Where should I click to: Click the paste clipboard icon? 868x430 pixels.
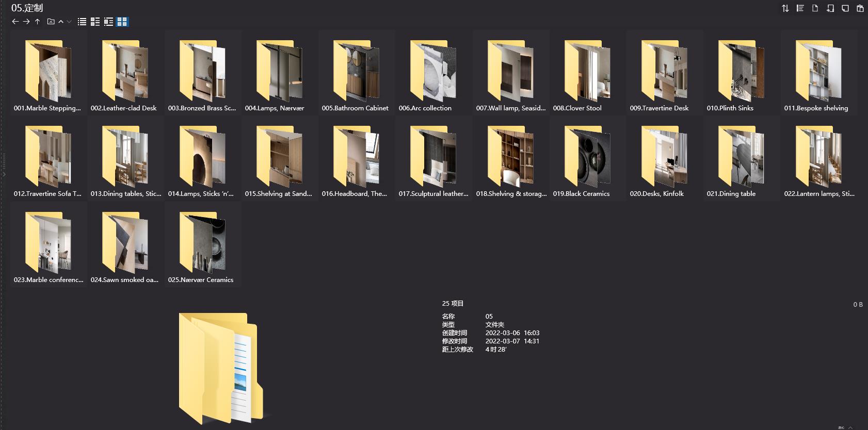pos(860,8)
